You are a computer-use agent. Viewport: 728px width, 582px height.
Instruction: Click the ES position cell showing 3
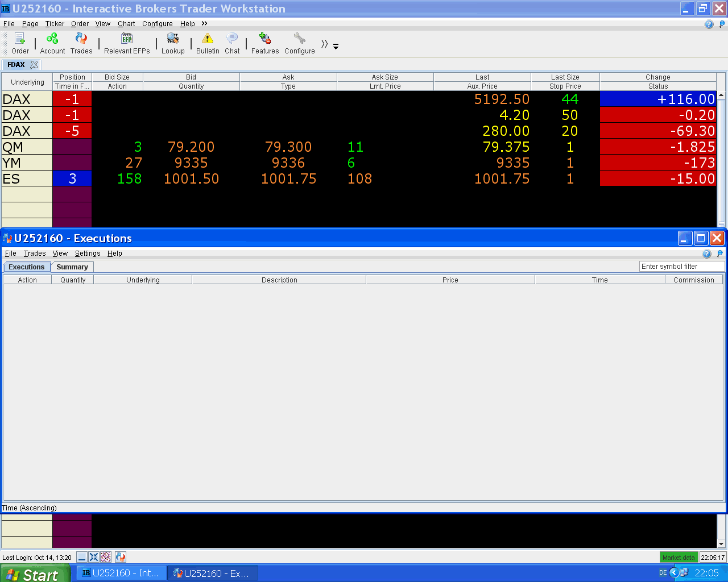pos(72,178)
